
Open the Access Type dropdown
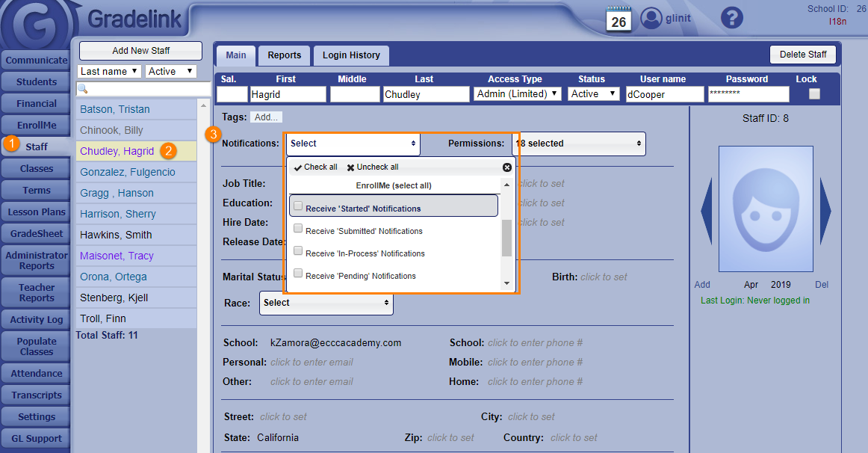[x=517, y=94]
